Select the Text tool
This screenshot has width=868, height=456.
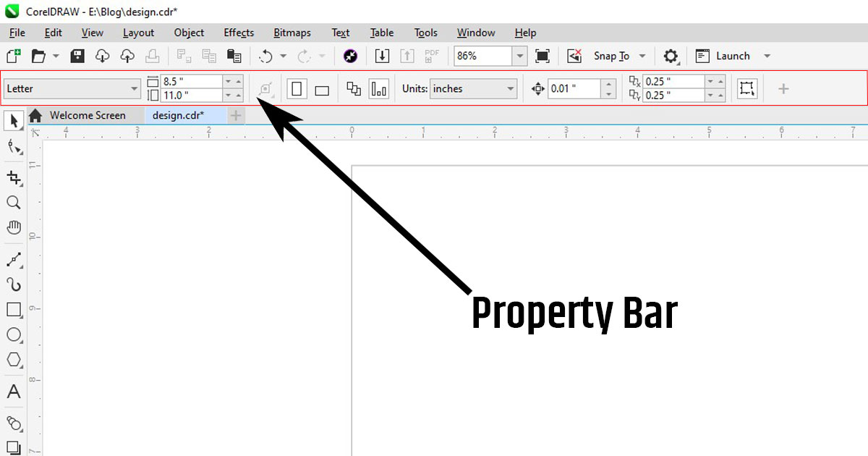(x=14, y=392)
